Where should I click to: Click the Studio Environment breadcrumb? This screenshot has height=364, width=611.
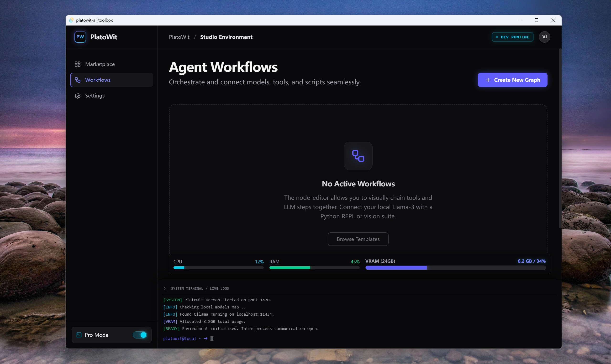coord(226,37)
